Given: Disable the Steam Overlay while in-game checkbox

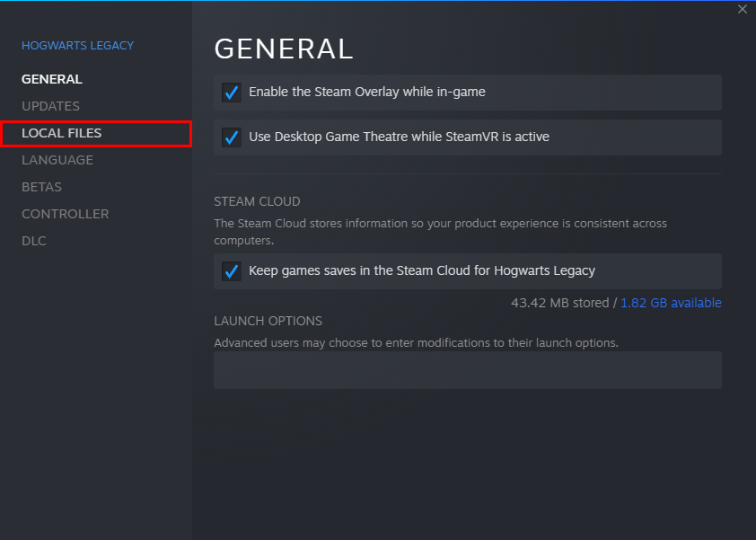Looking at the screenshot, I should point(232,93).
